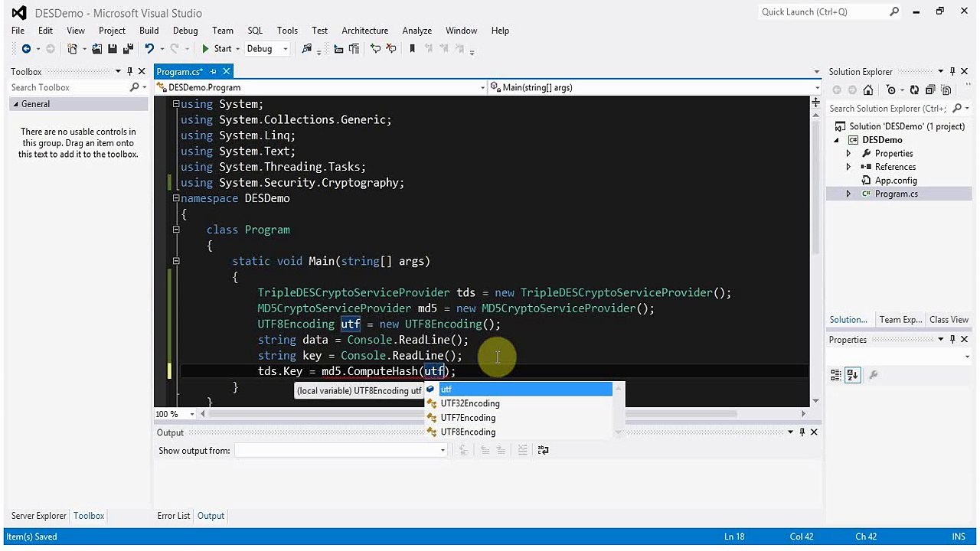Open the Architecture menu
Image resolution: width=980 pixels, height=551 pixels.
click(365, 31)
